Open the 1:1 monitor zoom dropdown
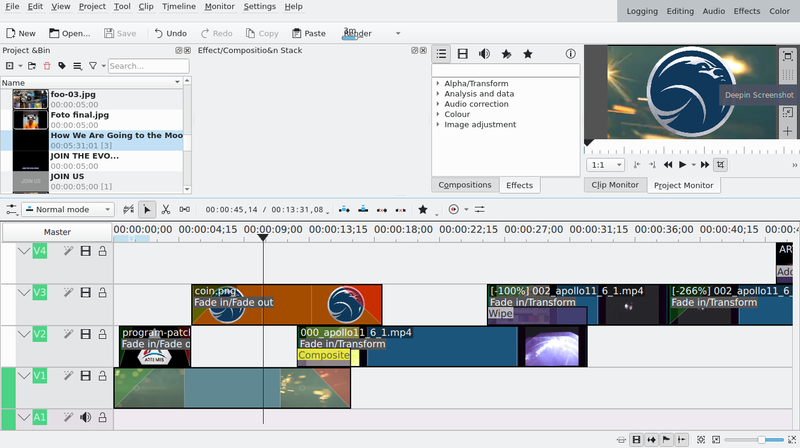The image size is (800, 448). (605, 164)
